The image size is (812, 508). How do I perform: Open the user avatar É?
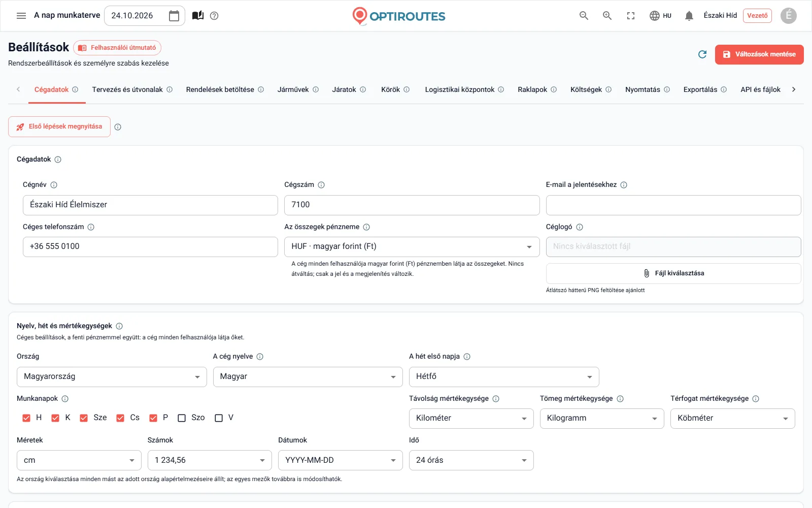(789, 16)
